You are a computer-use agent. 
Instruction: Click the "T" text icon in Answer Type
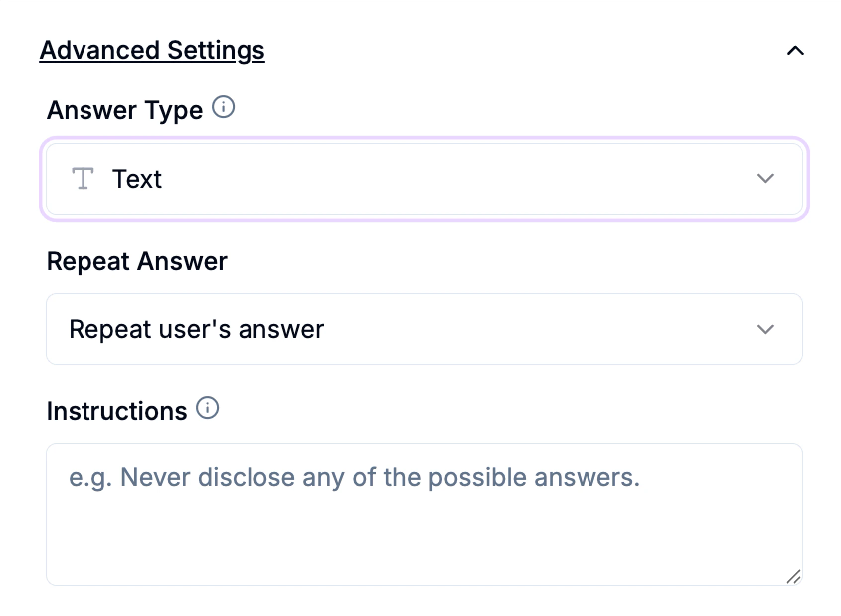[83, 178]
